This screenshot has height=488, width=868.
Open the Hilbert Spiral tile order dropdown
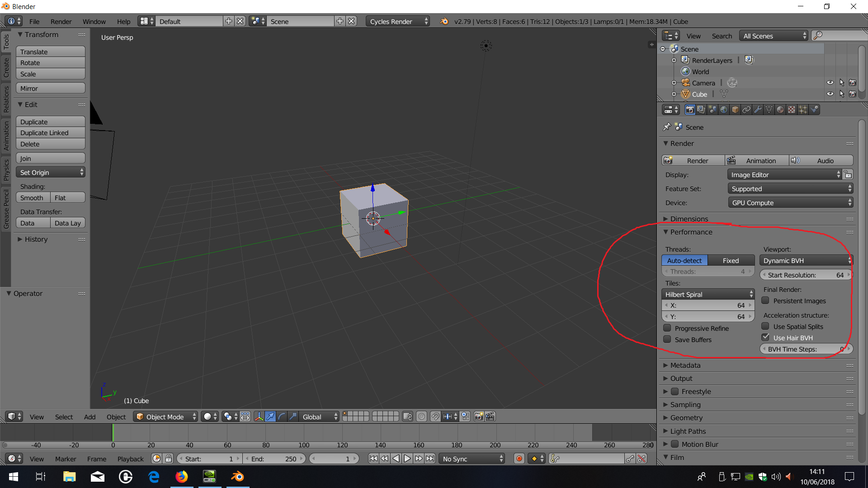click(x=708, y=294)
